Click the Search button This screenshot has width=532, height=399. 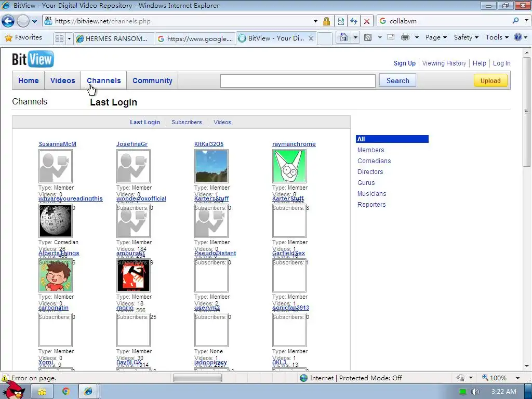click(397, 81)
